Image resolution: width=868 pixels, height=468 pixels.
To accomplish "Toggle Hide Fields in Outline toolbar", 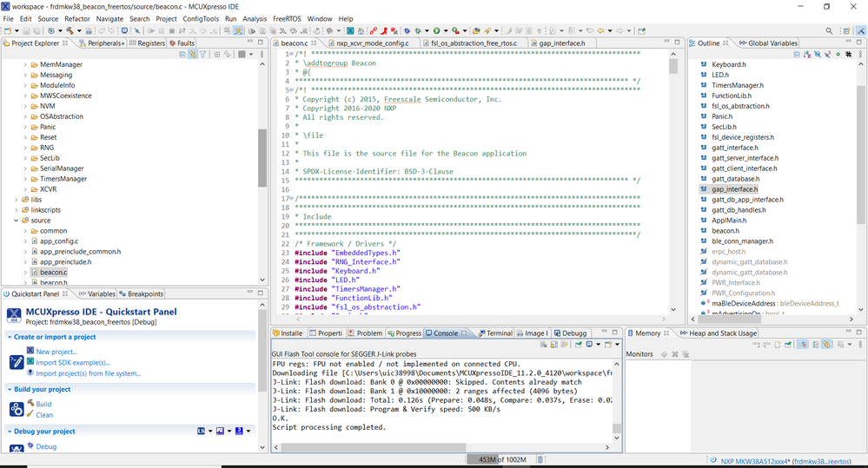I will pos(818,54).
